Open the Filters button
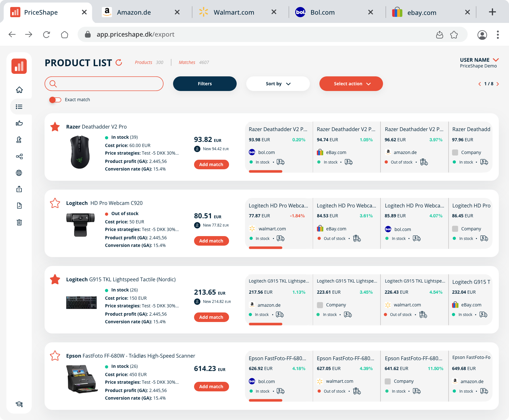Image resolution: width=509 pixels, height=420 pixels. tap(205, 84)
